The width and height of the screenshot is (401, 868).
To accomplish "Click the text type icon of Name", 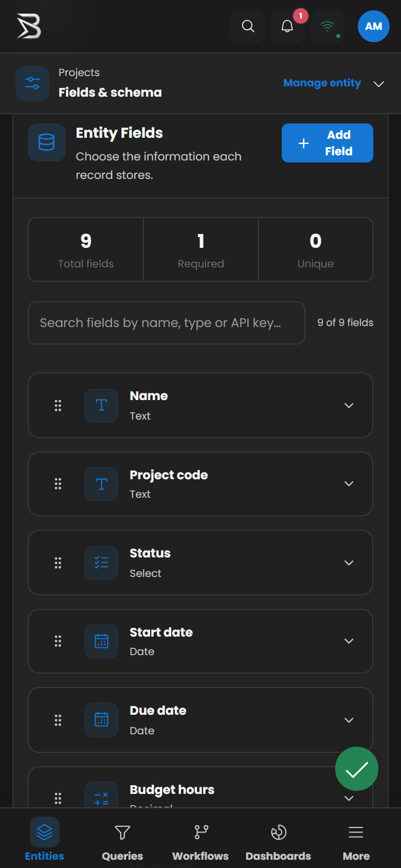I will coord(101,405).
